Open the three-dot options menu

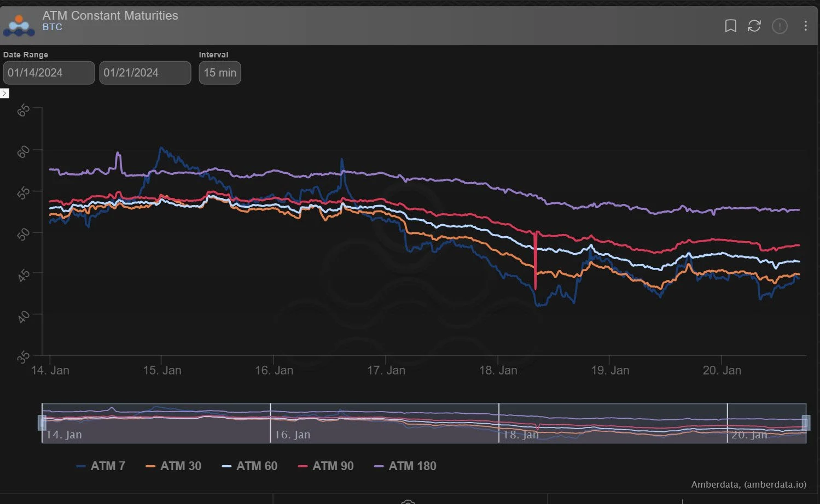[805, 26]
